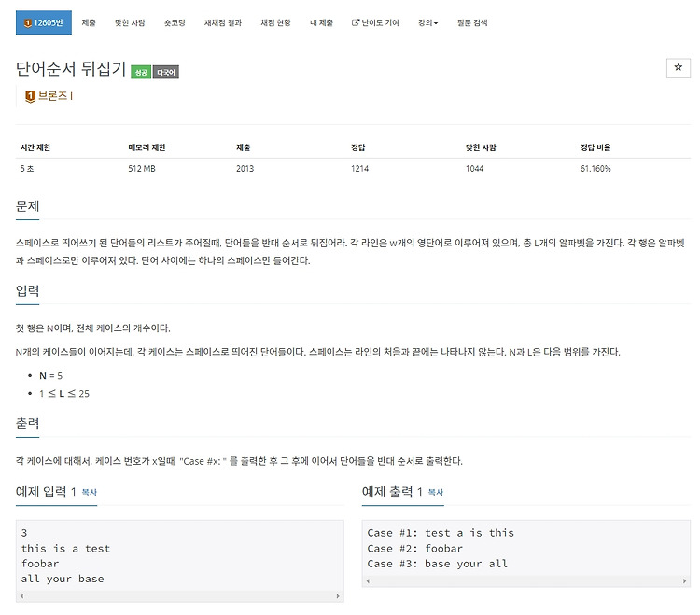The image size is (700, 615).
Task: Click submission count 2013
Action: click(x=245, y=169)
